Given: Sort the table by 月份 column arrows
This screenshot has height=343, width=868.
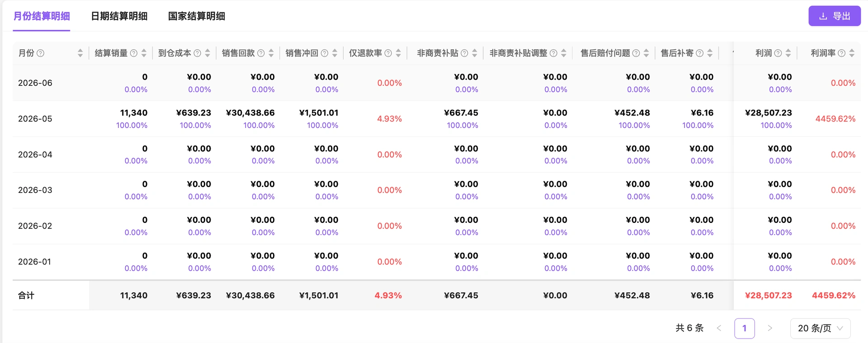Looking at the screenshot, I should [x=80, y=53].
